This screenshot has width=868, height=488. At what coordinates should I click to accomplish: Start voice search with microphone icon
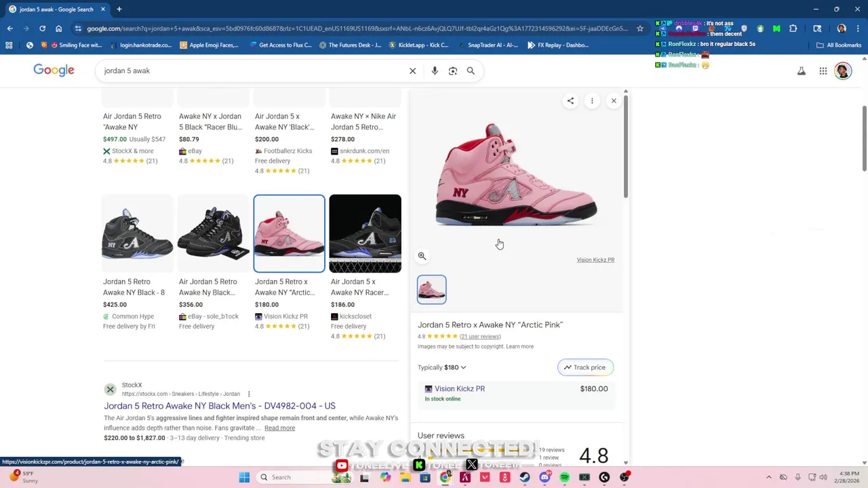[435, 70]
